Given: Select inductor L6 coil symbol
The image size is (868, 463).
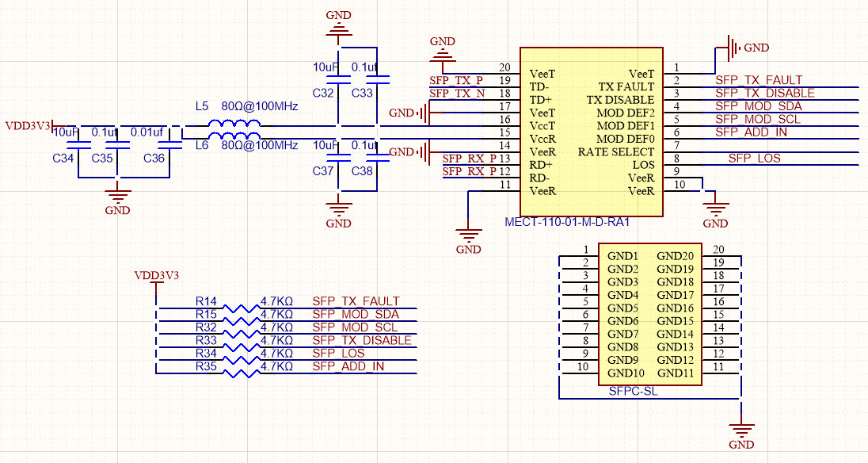Looking at the screenshot, I should [234, 136].
